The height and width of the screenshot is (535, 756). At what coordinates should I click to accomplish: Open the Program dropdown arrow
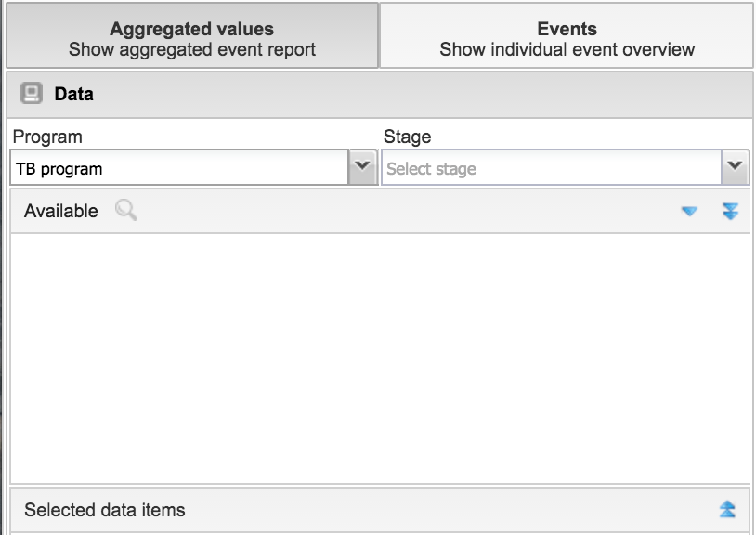tap(361, 168)
